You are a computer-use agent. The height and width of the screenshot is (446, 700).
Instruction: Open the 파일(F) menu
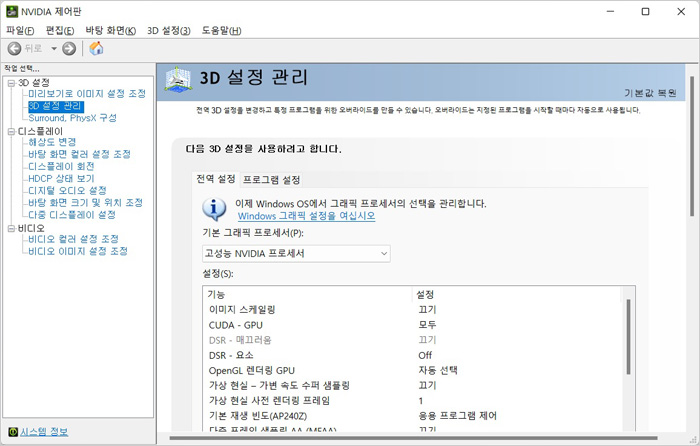click(x=20, y=30)
